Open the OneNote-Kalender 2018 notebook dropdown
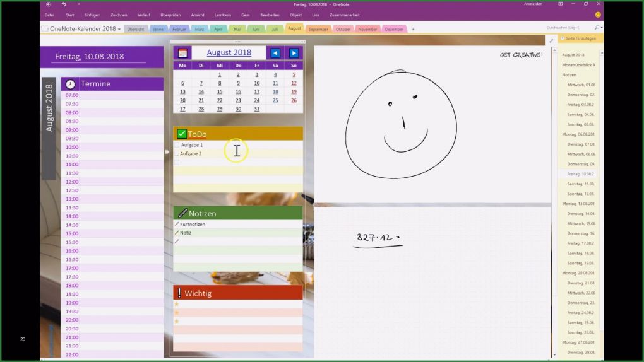 pyautogui.click(x=119, y=29)
